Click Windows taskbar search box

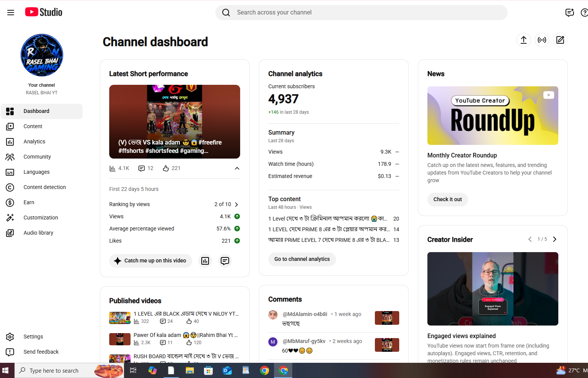69,370
